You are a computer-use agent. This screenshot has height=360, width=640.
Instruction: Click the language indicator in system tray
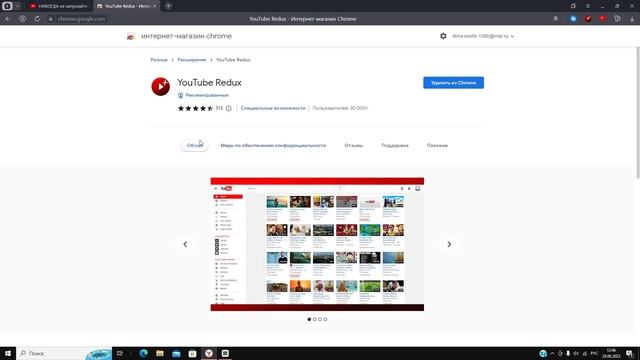594,353
